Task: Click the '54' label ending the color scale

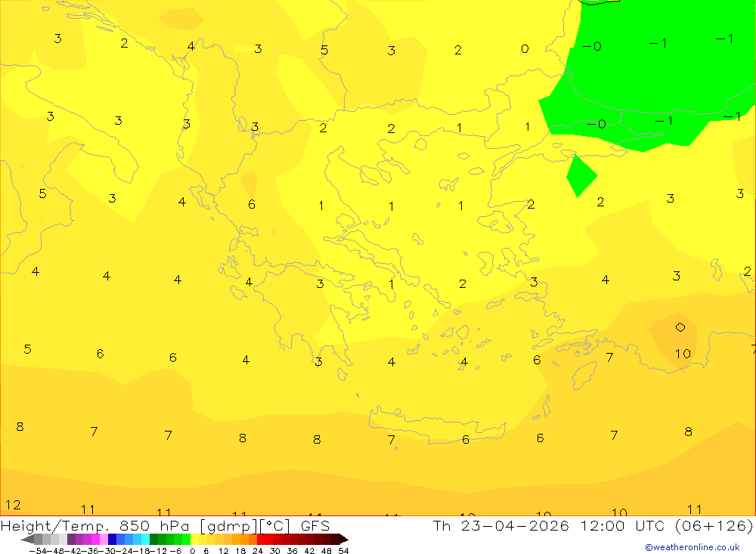Action: (x=343, y=551)
